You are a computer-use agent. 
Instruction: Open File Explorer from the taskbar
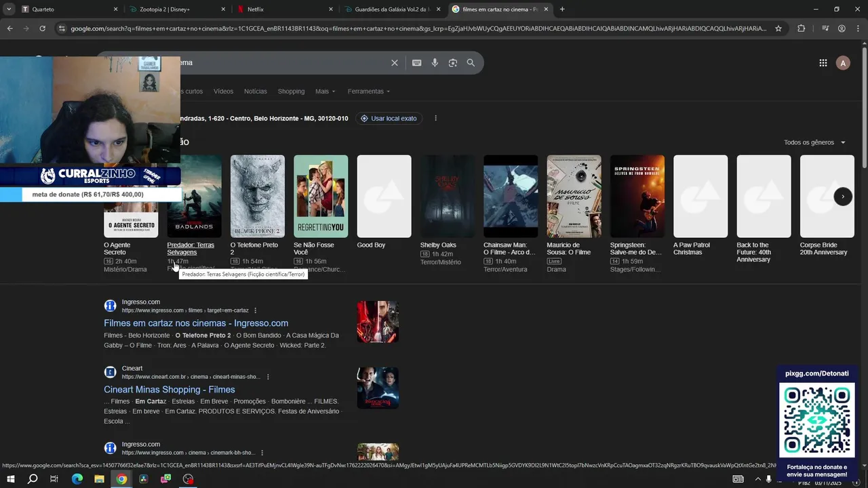99,479
